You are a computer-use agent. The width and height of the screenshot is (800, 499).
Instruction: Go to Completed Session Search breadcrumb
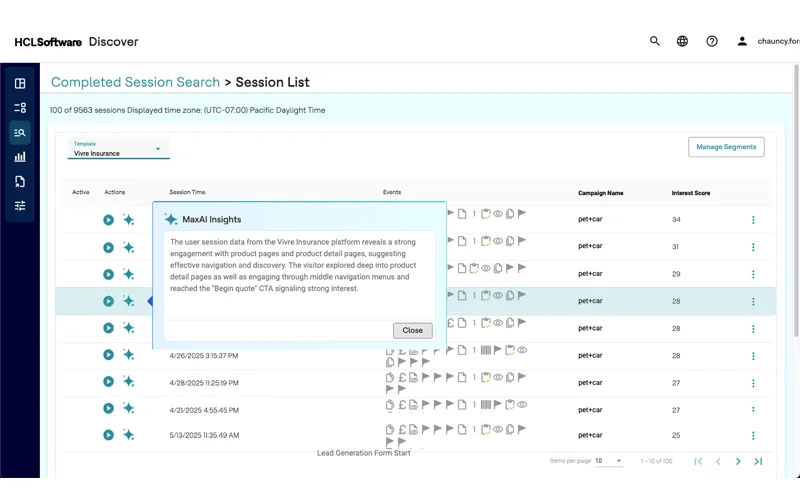(135, 82)
